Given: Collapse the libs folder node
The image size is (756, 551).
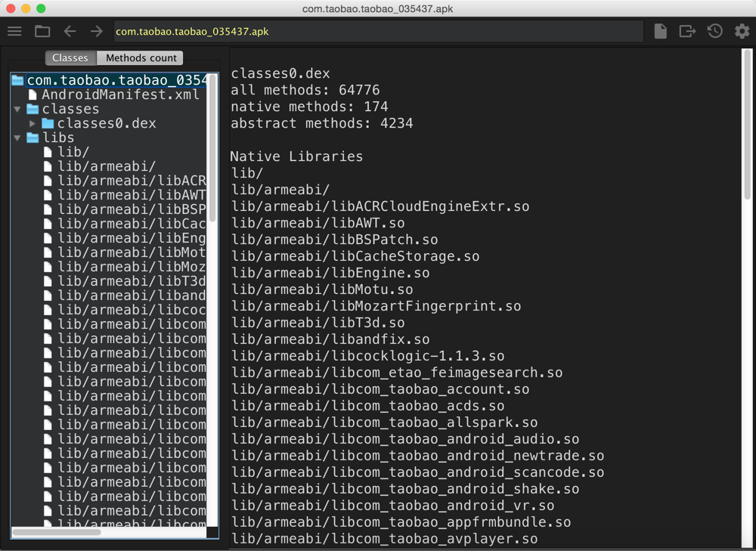Looking at the screenshot, I should pos(17,138).
